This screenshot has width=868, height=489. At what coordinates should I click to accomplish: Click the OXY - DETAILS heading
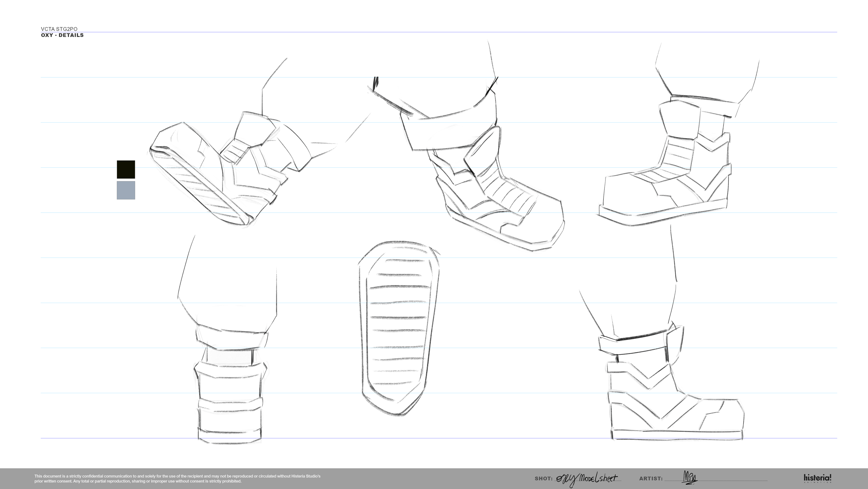62,35
